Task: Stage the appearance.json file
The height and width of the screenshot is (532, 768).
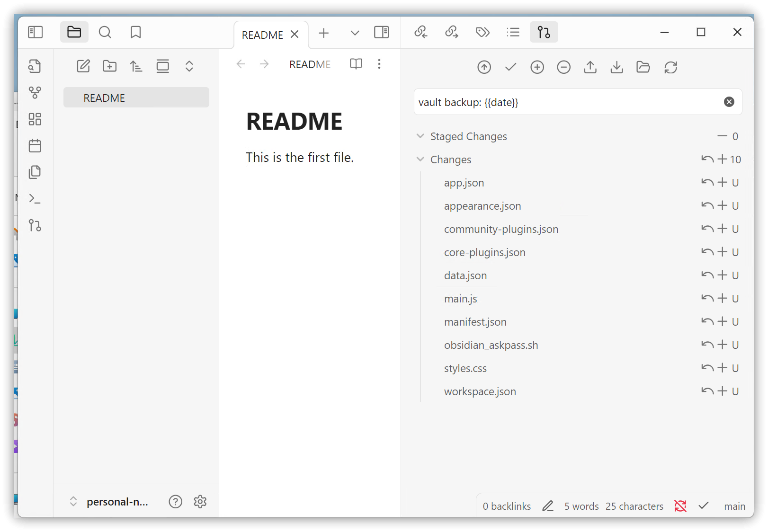Action: 723,206
